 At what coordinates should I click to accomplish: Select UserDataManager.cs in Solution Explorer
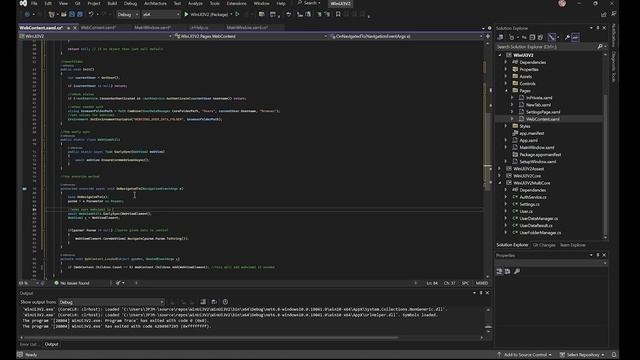(539, 218)
